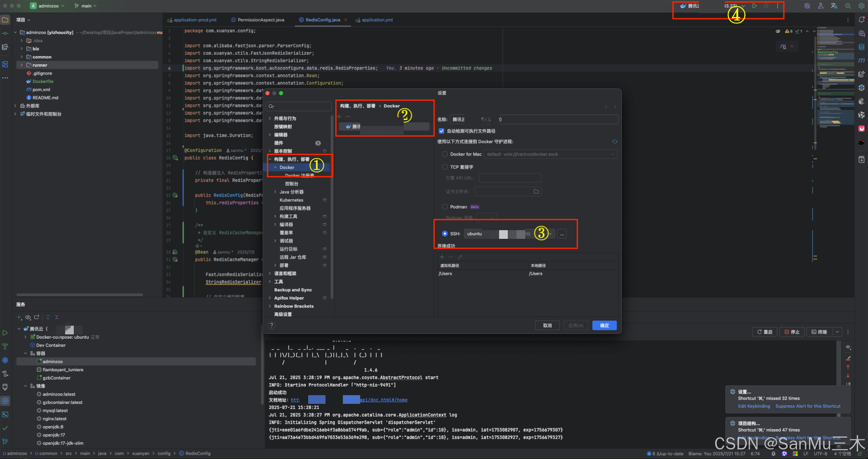Viewport: 868px width, 459px height.
Task: Click the Maven reload floating icon in editor
Action: [x=783, y=46]
